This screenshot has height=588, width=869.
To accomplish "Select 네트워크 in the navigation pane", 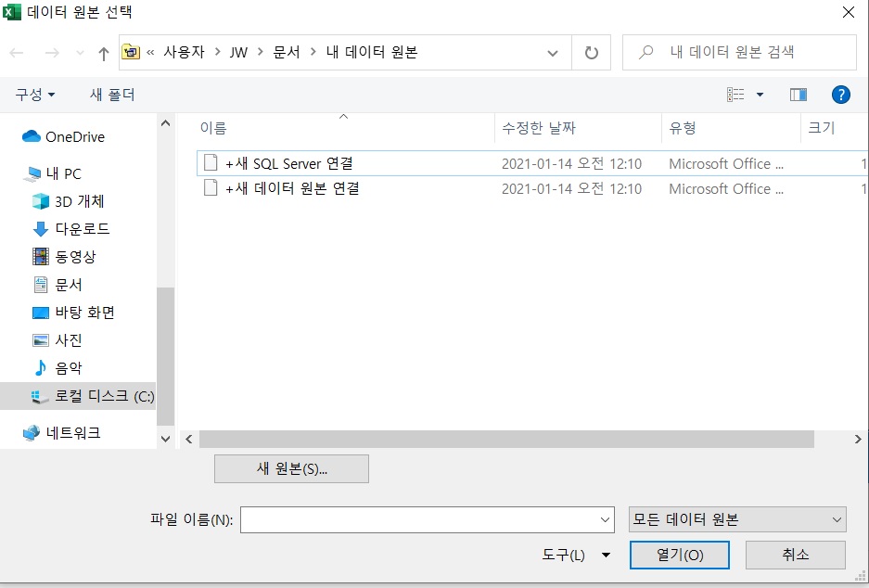I will (x=72, y=433).
